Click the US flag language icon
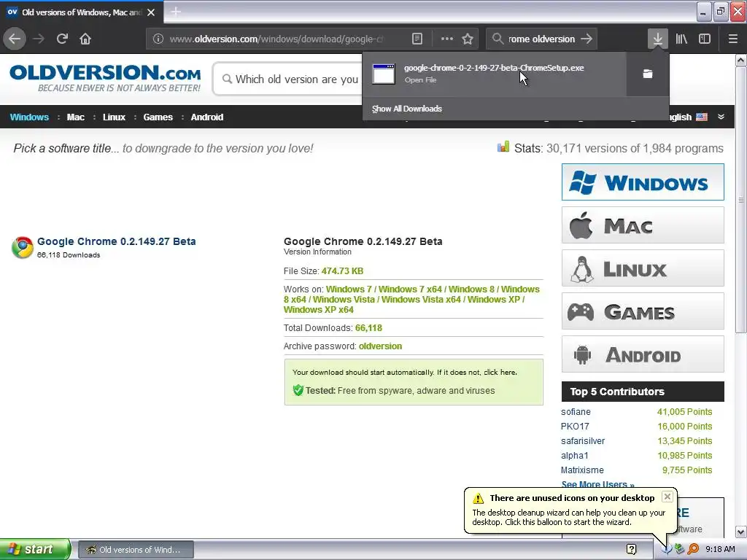Viewport: 747px width, 560px height. click(702, 117)
